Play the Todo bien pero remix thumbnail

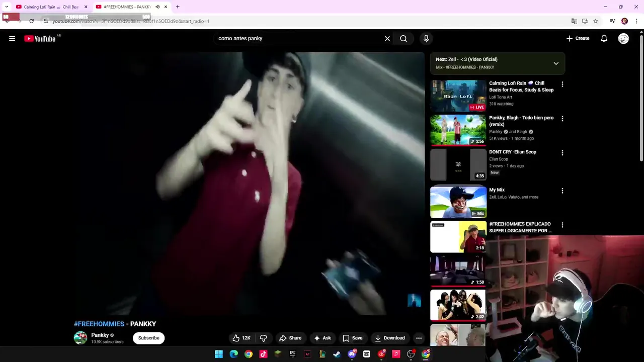point(458,130)
